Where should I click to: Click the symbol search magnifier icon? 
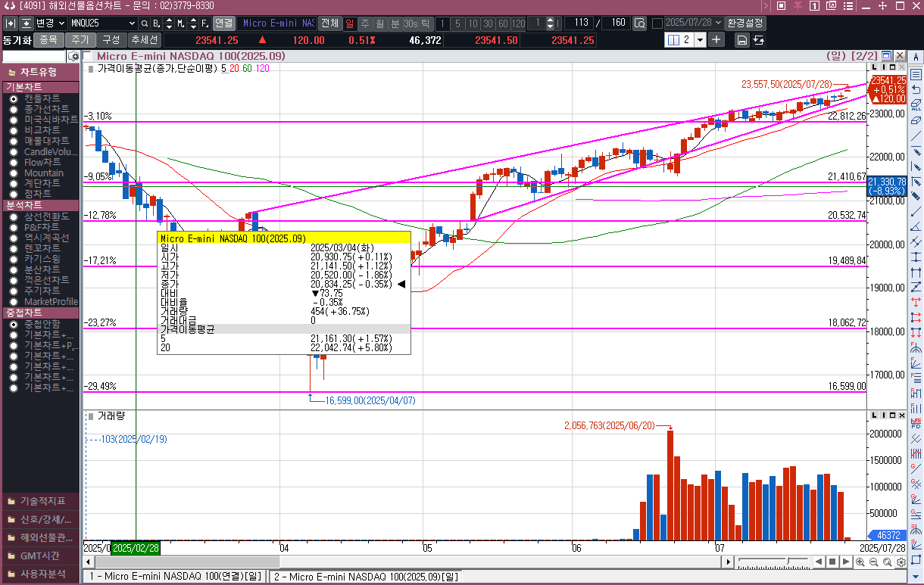[x=145, y=23]
